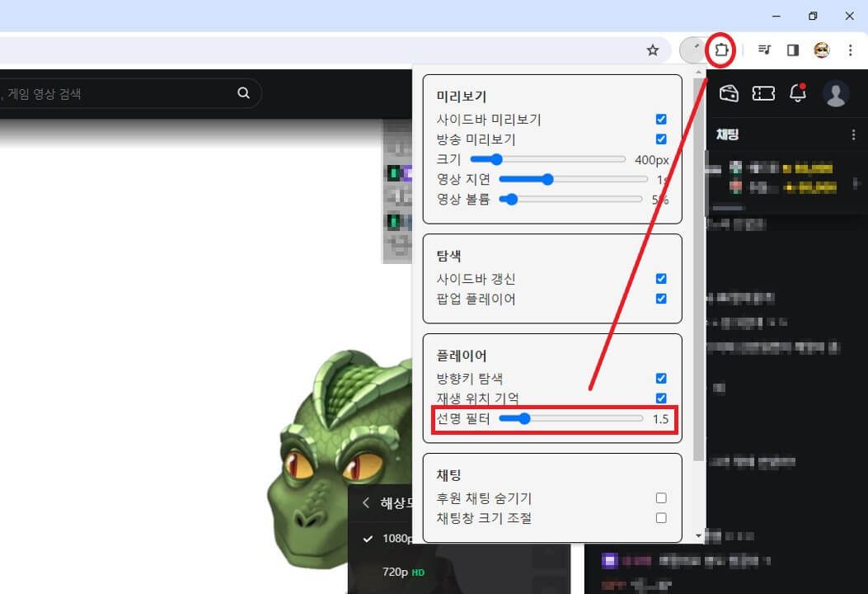This screenshot has height=594, width=868.
Task: Toggle 사이드바 갱신 checkbox
Action: click(661, 279)
